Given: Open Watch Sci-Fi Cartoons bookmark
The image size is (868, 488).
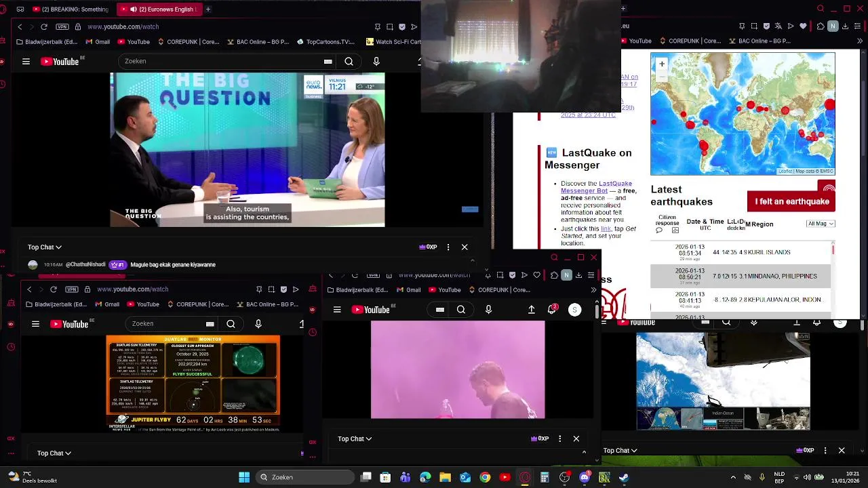Looking at the screenshot, I should pos(393,42).
